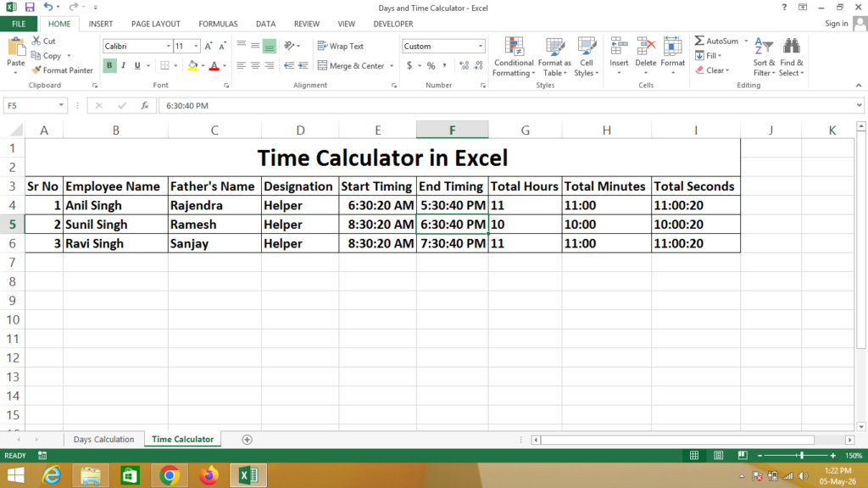Open the number format dropdown Custom

coord(480,47)
